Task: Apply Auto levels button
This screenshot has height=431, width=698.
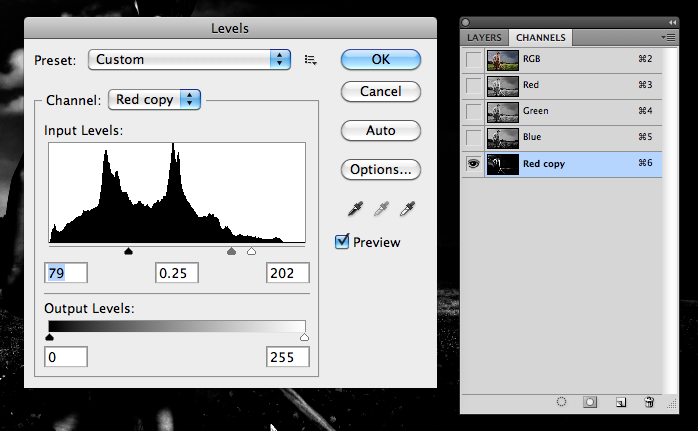Action: click(381, 130)
